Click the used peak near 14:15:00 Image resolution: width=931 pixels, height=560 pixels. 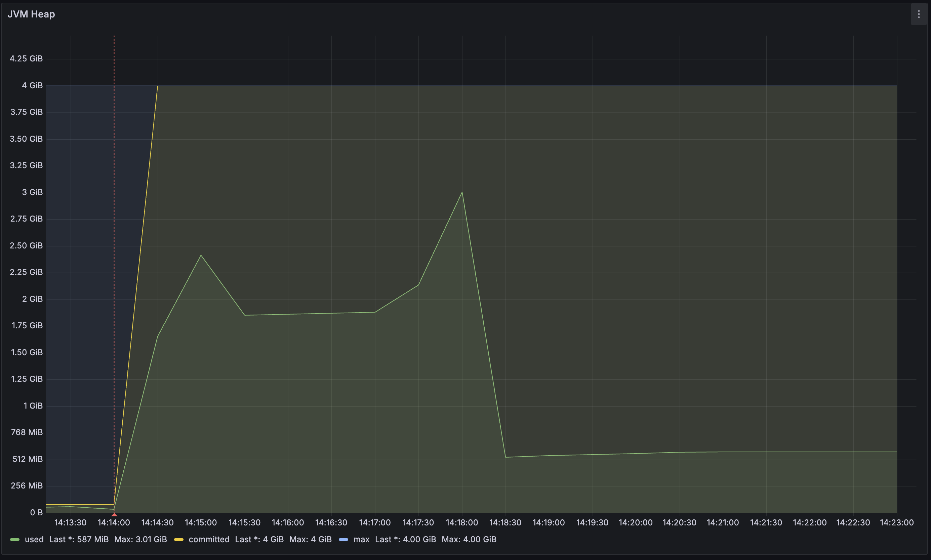point(201,255)
